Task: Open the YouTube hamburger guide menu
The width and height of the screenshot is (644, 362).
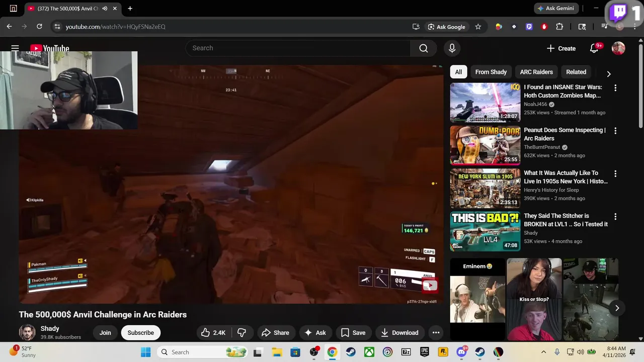Action: click(x=15, y=48)
